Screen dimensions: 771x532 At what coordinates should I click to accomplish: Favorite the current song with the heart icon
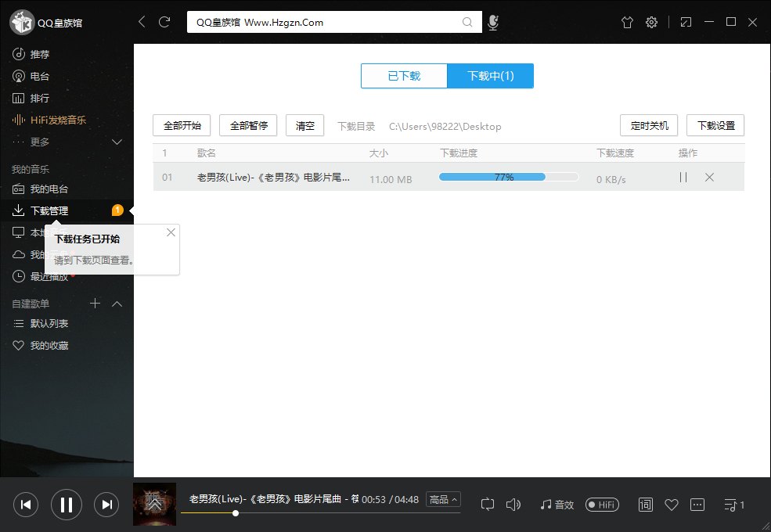(671, 505)
